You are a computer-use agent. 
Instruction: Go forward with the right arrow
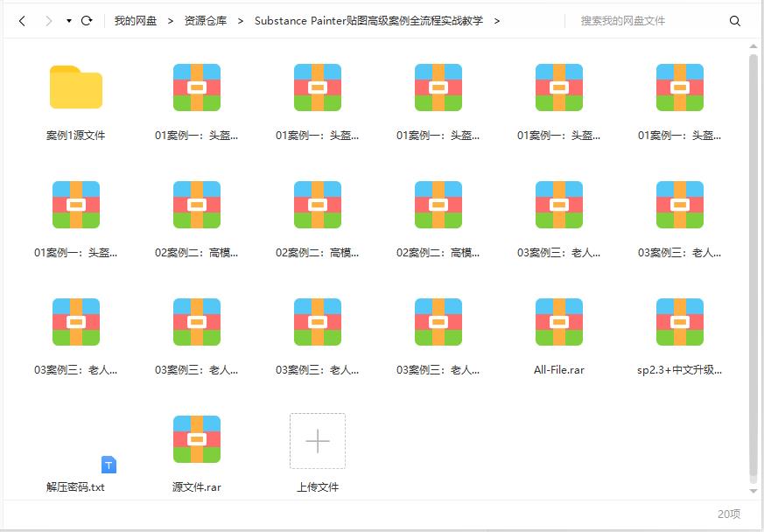49,21
